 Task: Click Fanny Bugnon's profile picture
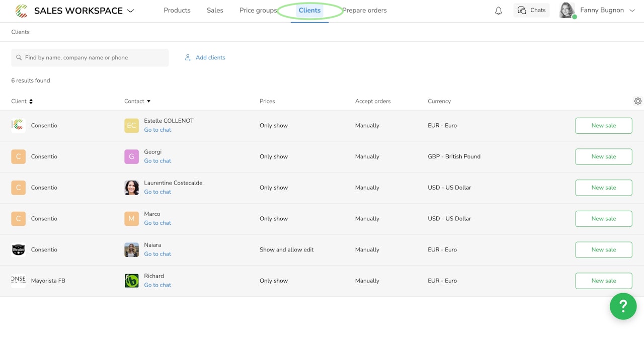[x=567, y=10]
